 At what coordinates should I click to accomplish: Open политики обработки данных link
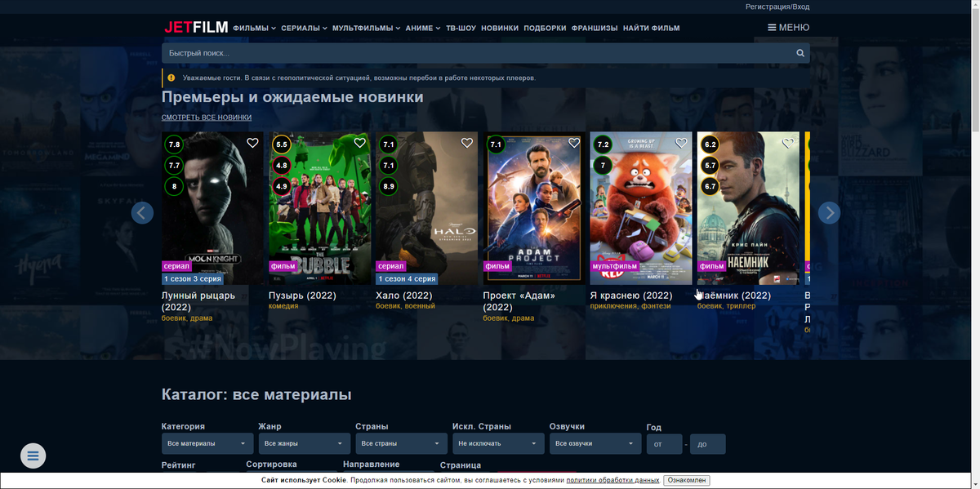(x=612, y=480)
